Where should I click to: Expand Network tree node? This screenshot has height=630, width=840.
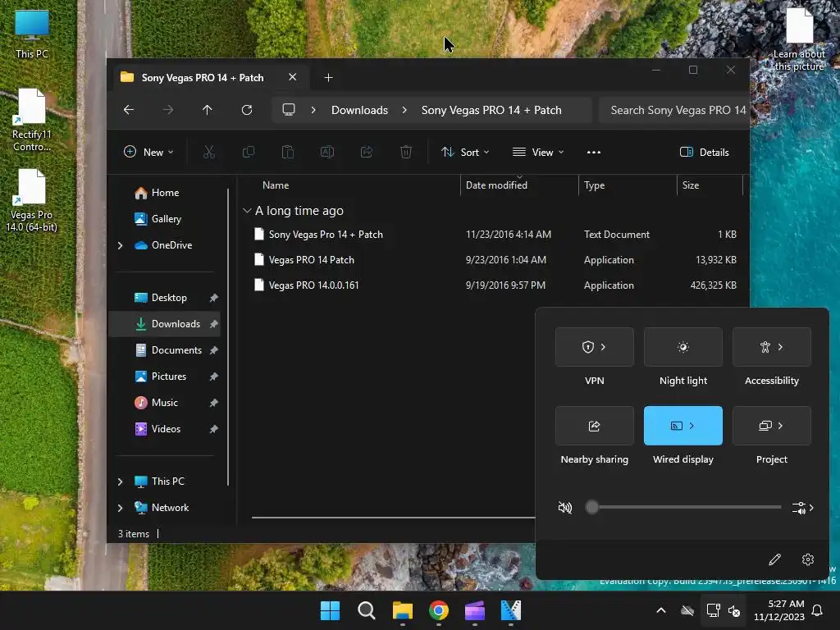[x=120, y=508]
